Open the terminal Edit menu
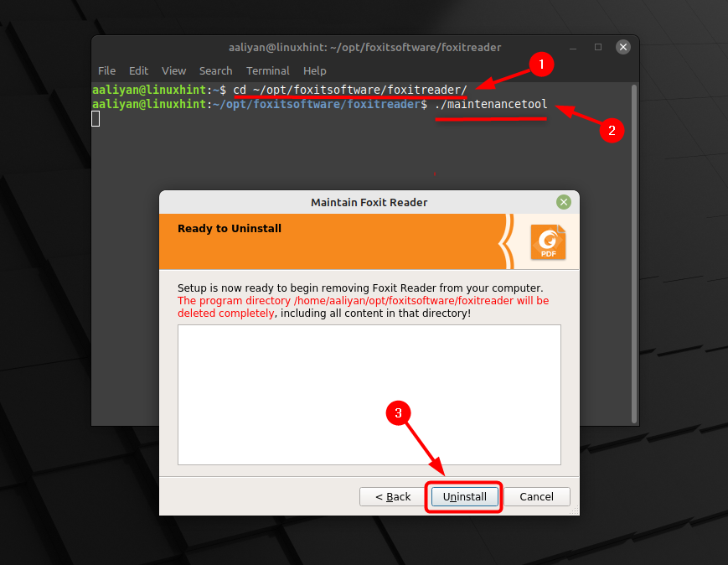This screenshot has width=728, height=565. click(x=138, y=70)
